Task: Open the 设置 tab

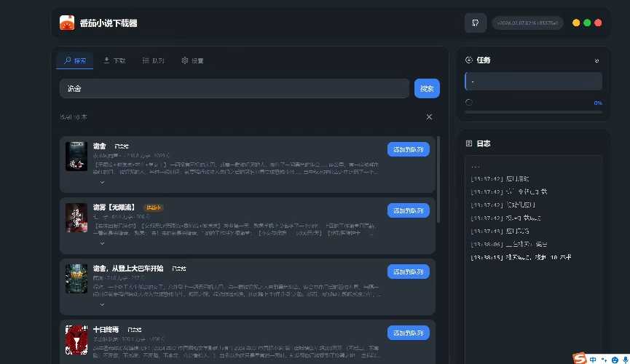Action: click(x=192, y=60)
